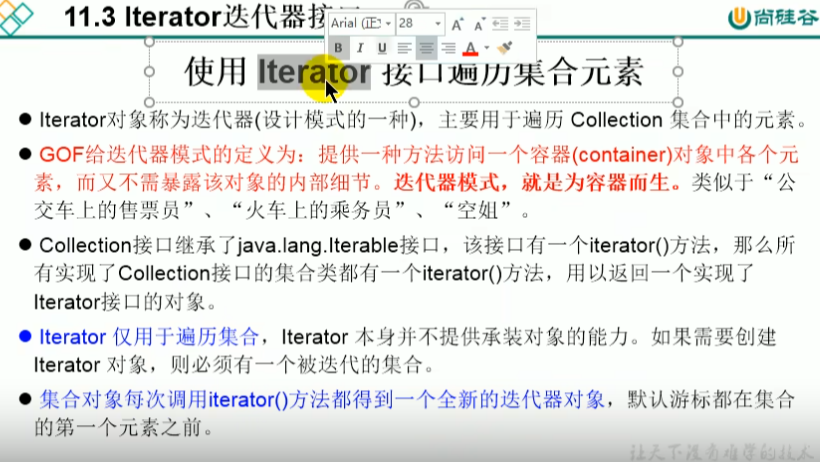
Task: Click the decrease font size icon
Action: click(477, 23)
